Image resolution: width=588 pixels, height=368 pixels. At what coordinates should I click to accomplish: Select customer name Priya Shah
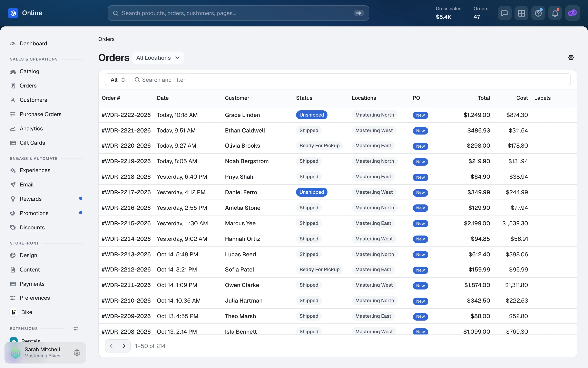[x=239, y=177]
